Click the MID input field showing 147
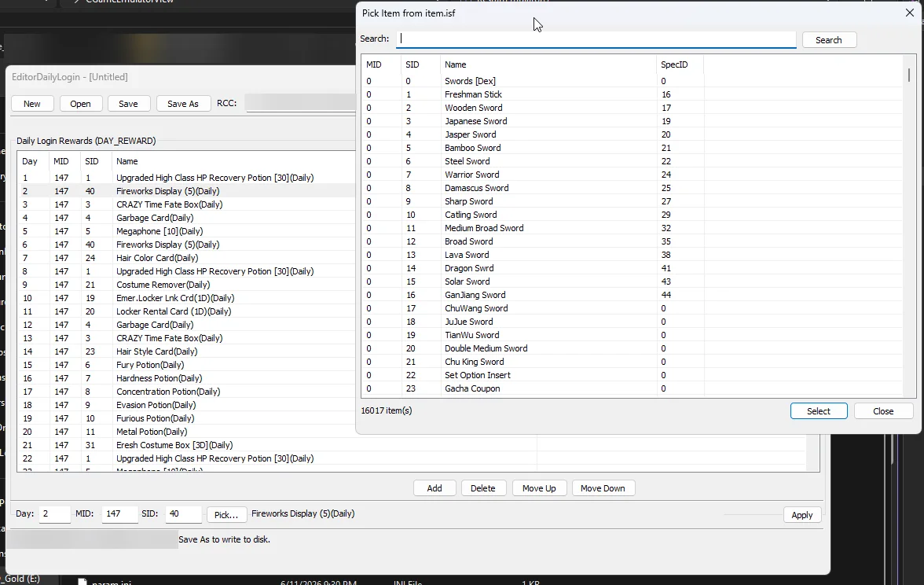Image resolution: width=924 pixels, height=585 pixels. 119,514
